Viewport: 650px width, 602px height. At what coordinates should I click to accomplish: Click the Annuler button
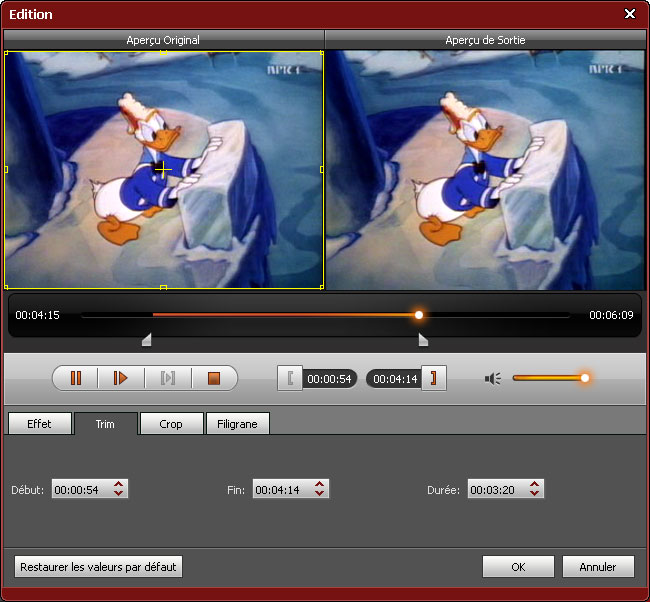(598, 567)
